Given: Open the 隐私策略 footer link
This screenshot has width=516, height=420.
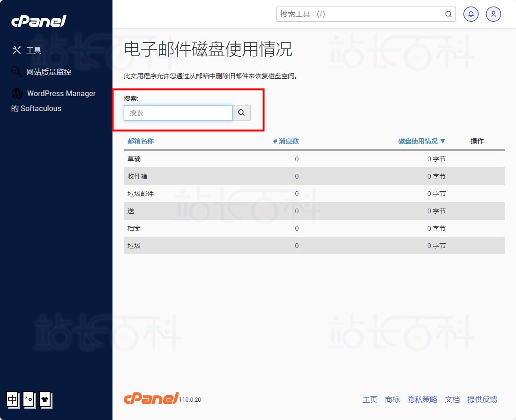Looking at the screenshot, I should 422,399.
